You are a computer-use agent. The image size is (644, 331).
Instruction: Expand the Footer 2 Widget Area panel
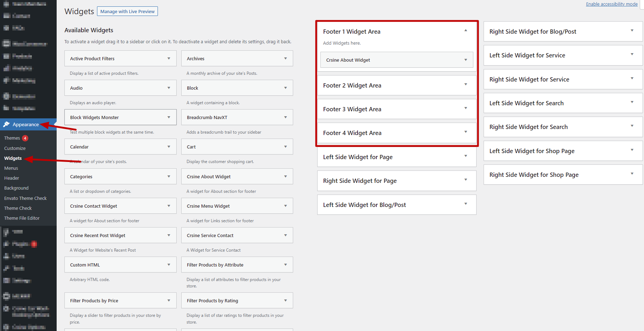pos(466,84)
